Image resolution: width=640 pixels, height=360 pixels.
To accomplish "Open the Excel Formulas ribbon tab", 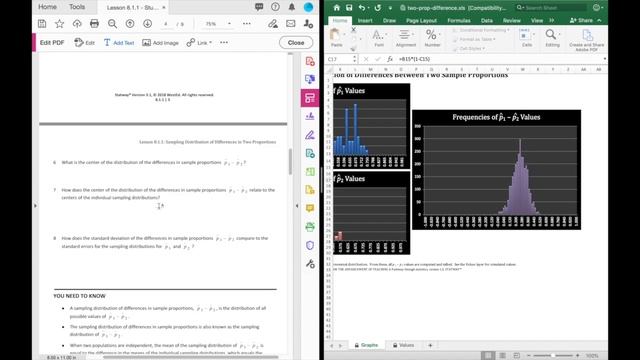I will pyautogui.click(x=459, y=20).
